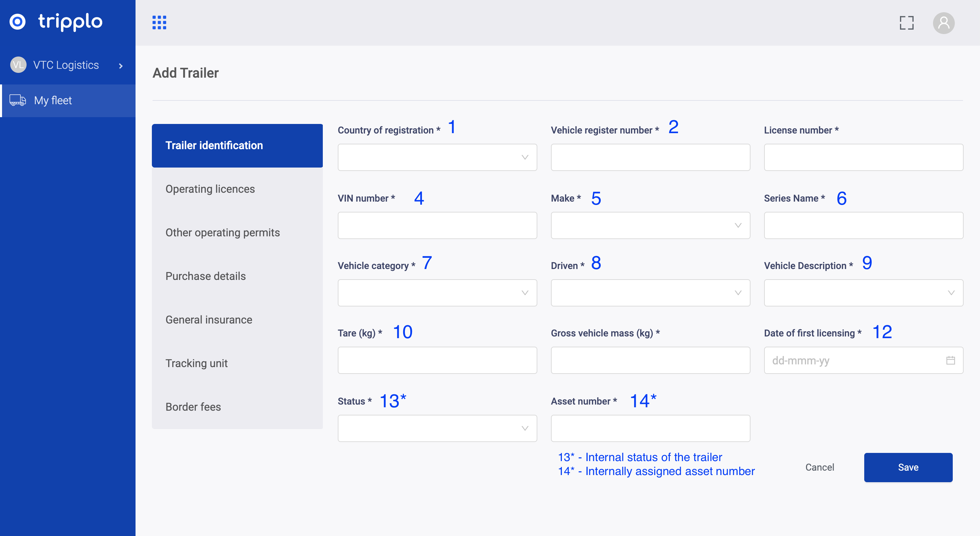
Task: Switch to Operating licences tab
Action: click(210, 189)
